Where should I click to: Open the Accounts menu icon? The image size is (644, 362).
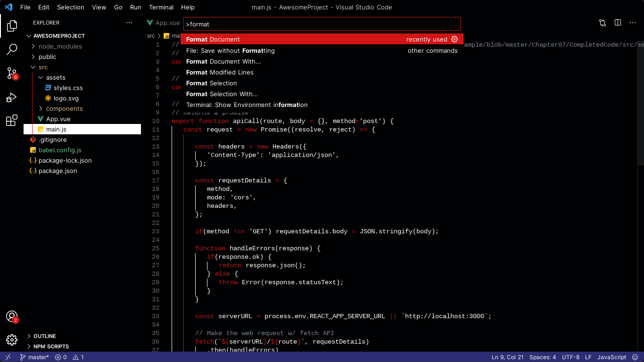point(12,317)
